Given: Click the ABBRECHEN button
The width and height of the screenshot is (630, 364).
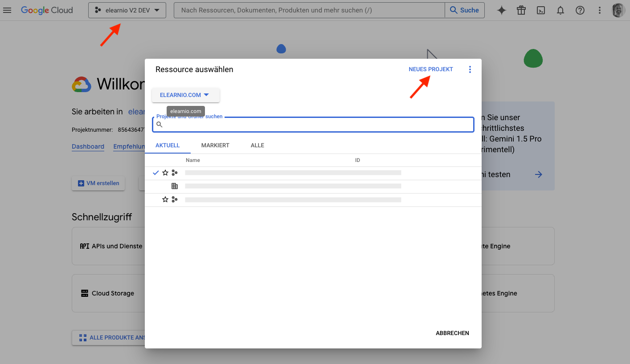Looking at the screenshot, I should (x=452, y=333).
